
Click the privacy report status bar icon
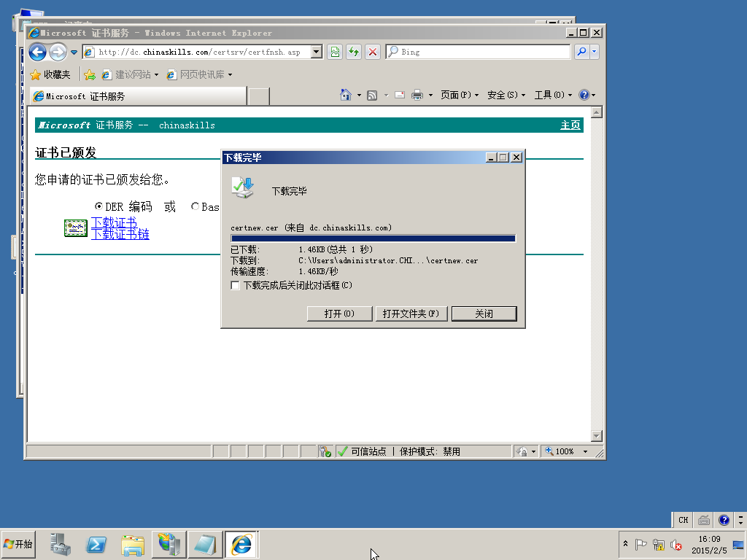(522, 451)
